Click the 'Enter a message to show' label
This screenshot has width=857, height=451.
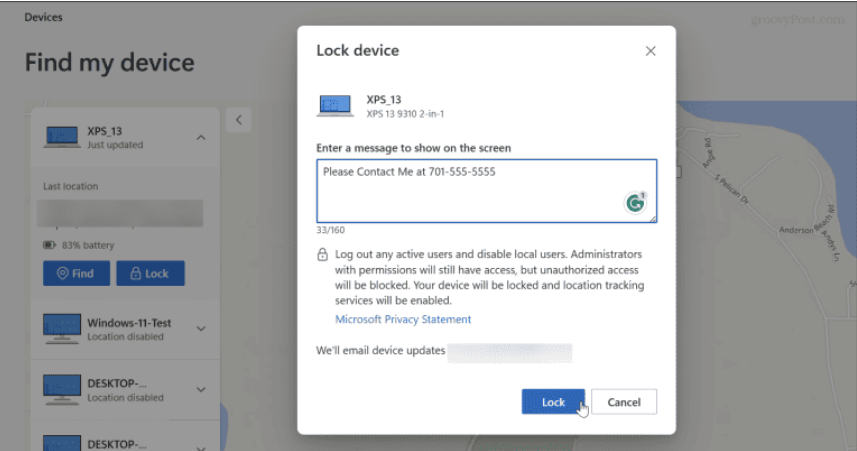point(414,148)
